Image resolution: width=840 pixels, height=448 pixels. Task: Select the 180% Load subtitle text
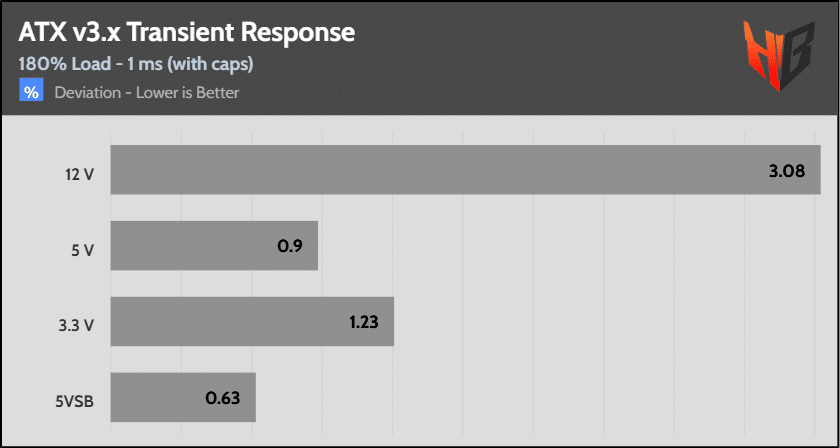click(x=135, y=63)
